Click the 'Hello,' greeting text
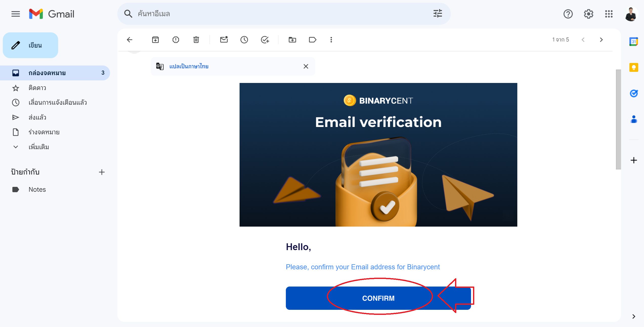This screenshot has width=644, height=327. coord(298,247)
